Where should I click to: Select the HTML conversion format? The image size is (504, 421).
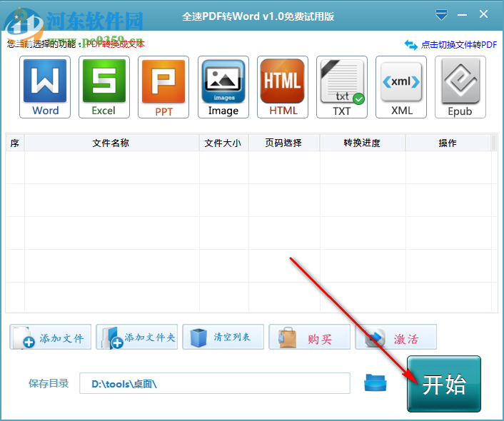tap(283, 87)
